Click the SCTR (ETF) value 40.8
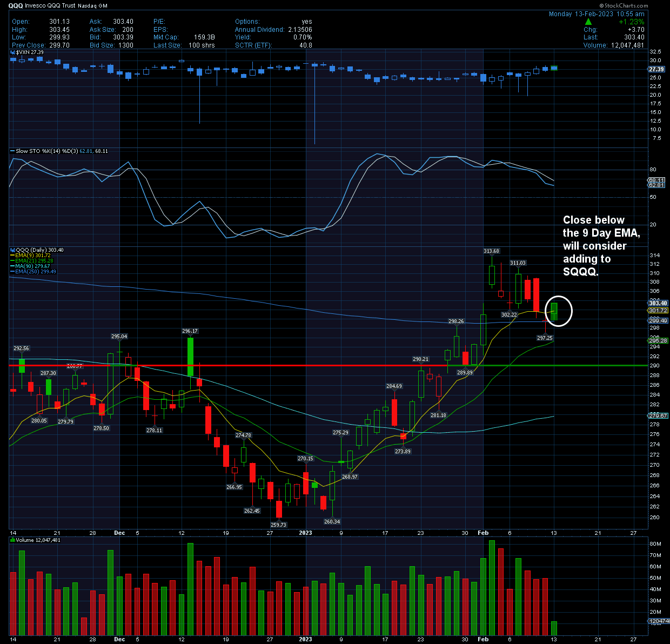The height and width of the screenshot is (644, 670). tap(306, 45)
